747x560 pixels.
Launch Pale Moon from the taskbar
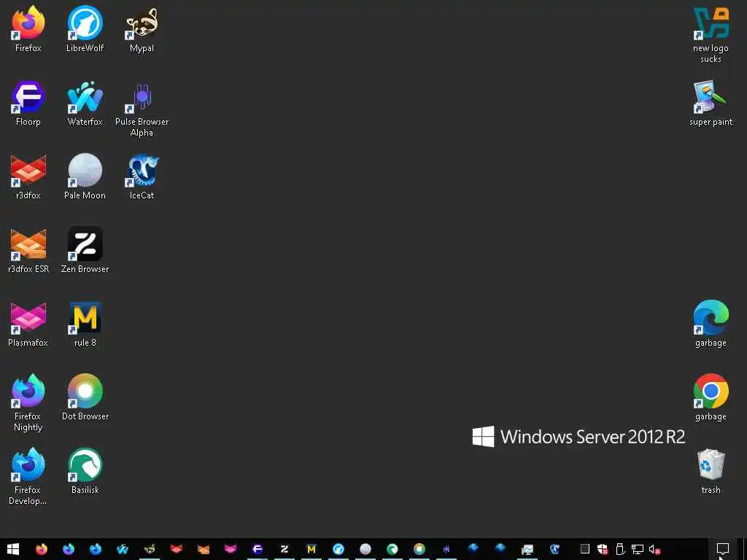click(x=365, y=549)
